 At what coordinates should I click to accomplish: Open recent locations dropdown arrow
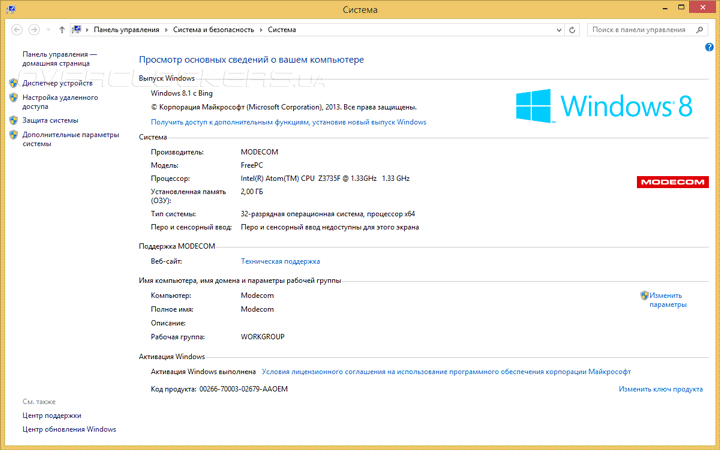[x=48, y=30]
